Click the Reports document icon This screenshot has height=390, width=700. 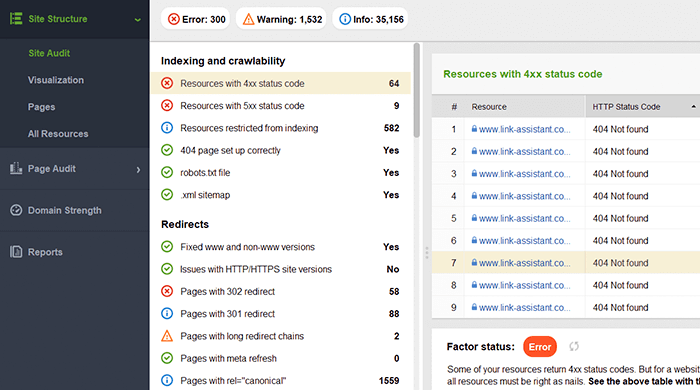[16, 252]
